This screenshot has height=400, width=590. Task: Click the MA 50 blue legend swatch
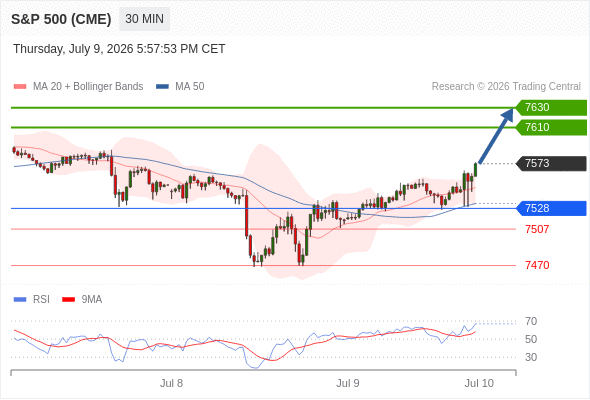(162, 87)
